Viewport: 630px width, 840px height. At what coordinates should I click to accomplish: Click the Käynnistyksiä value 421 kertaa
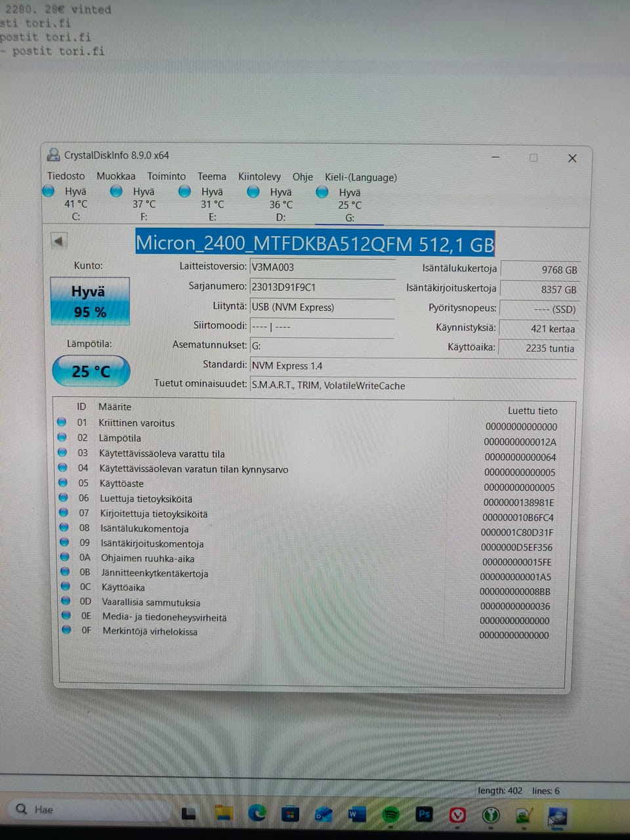coord(539,329)
